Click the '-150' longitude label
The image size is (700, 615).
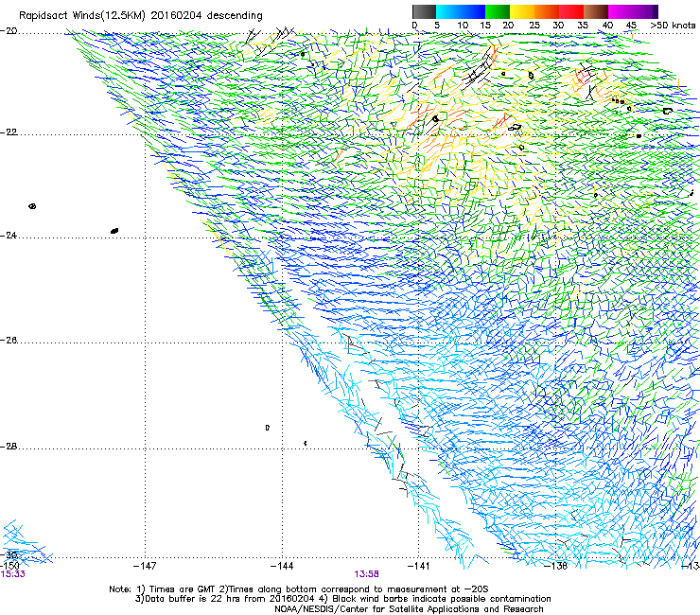(x=9, y=565)
